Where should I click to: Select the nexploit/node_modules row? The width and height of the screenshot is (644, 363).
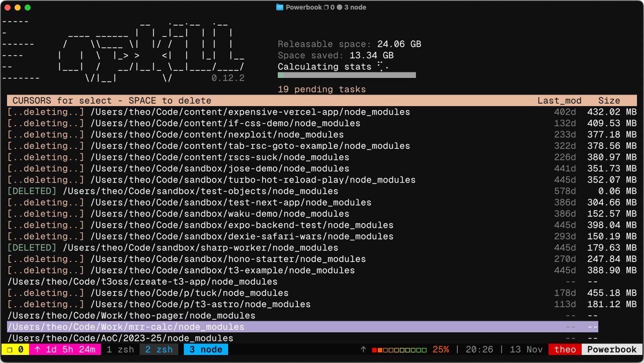coord(322,135)
